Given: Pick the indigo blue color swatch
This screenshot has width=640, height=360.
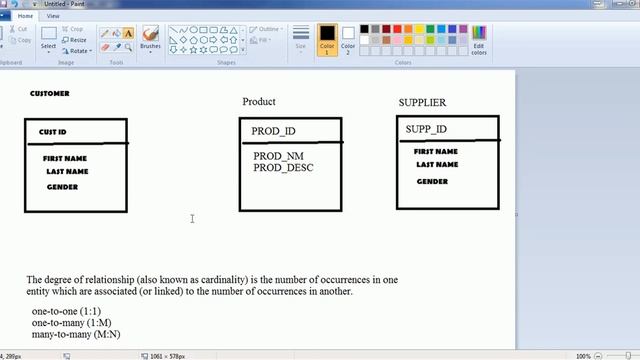Looking at the screenshot, I should click(x=452, y=29).
